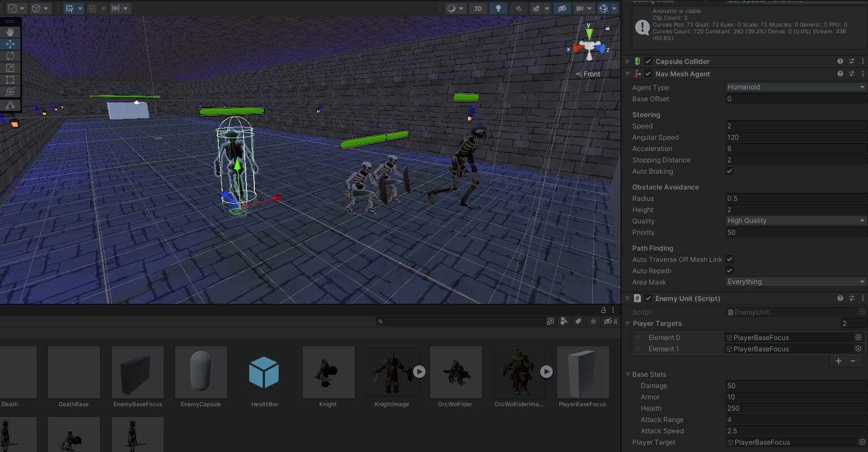This screenshot has width=868, height=452.
Task: Select the Scale tool
Action: point(10,68)
